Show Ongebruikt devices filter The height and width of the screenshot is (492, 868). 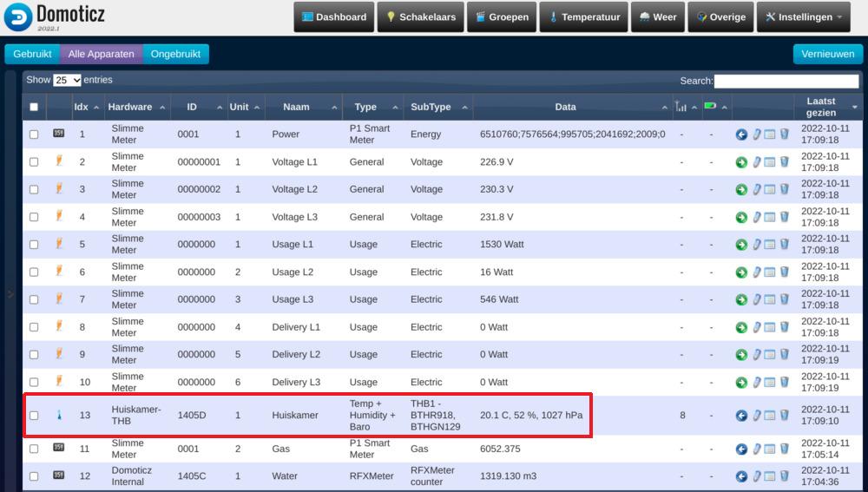pos(175,55)
